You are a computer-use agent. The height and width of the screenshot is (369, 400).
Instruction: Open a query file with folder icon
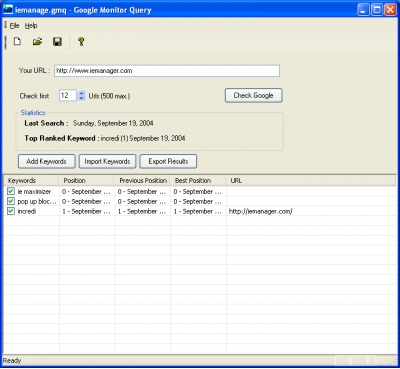tap(37, 42)
